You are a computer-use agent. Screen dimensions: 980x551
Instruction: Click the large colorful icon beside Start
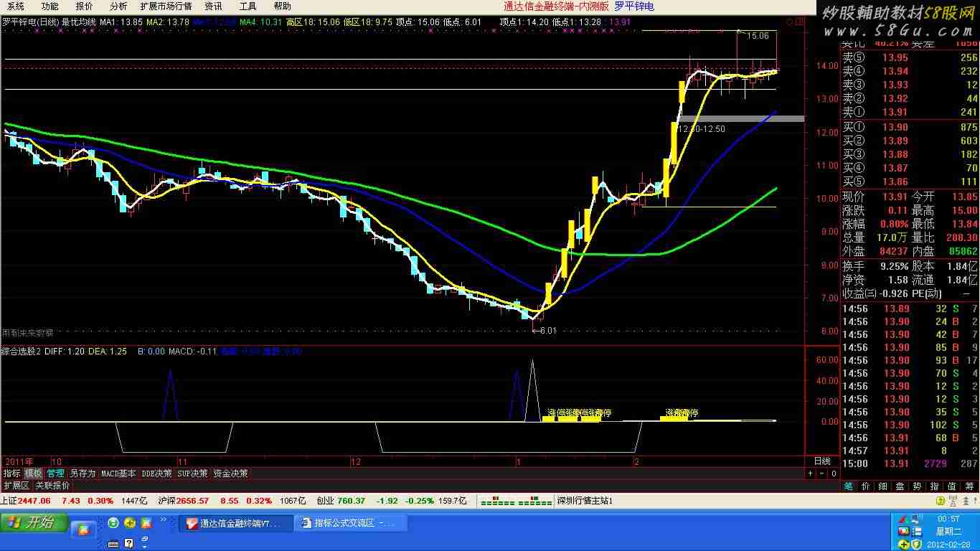tap(83, 529)
